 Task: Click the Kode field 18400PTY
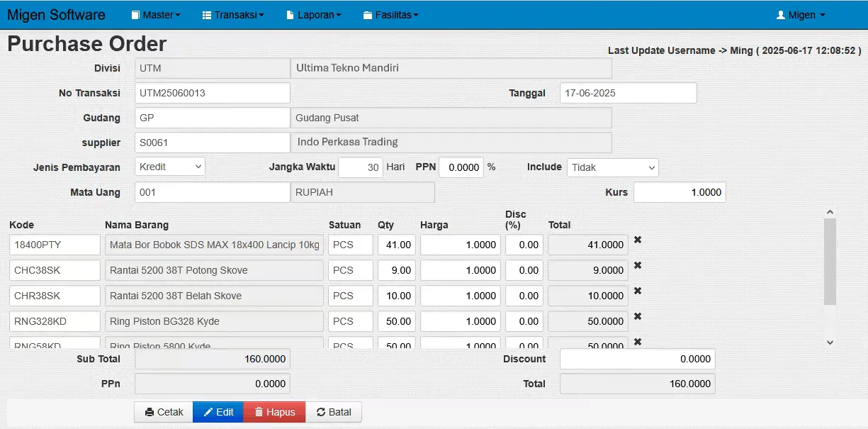tap(55, 245)
